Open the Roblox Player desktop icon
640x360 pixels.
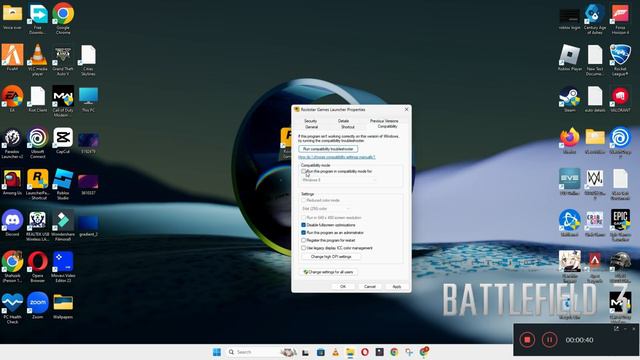pyautogui.click(x=570, y=57)
